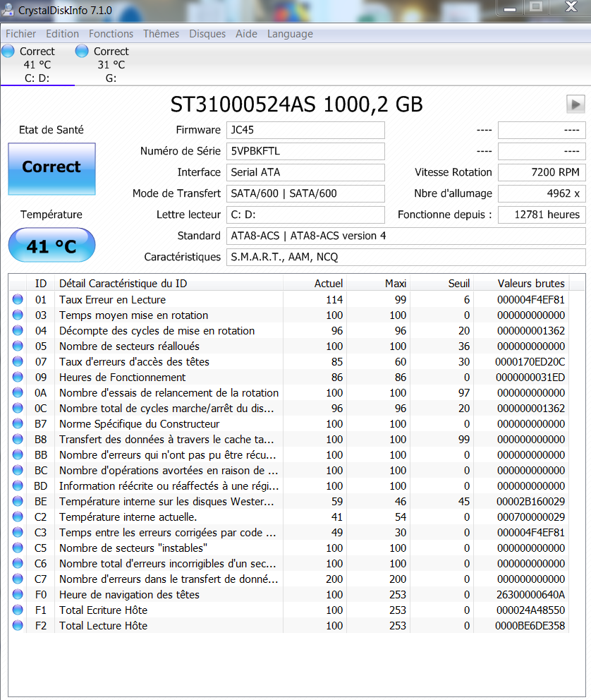
Task: Click status orb for G: disk
Action: tap(82, 52)
